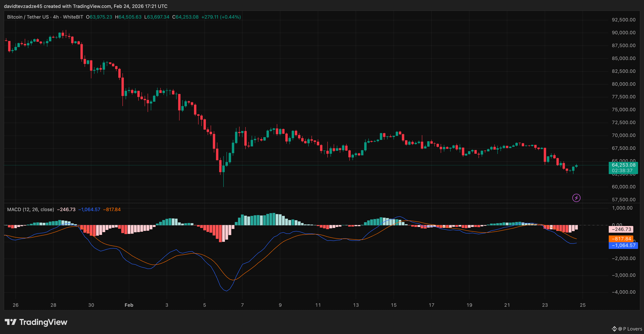Click the green 64,253.08 current price tag
Screen dimensions: 644x334
[624, 165]
